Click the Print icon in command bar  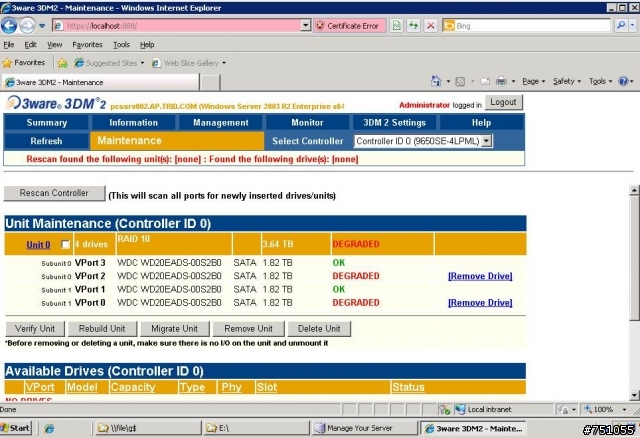[x=501, y=81]
